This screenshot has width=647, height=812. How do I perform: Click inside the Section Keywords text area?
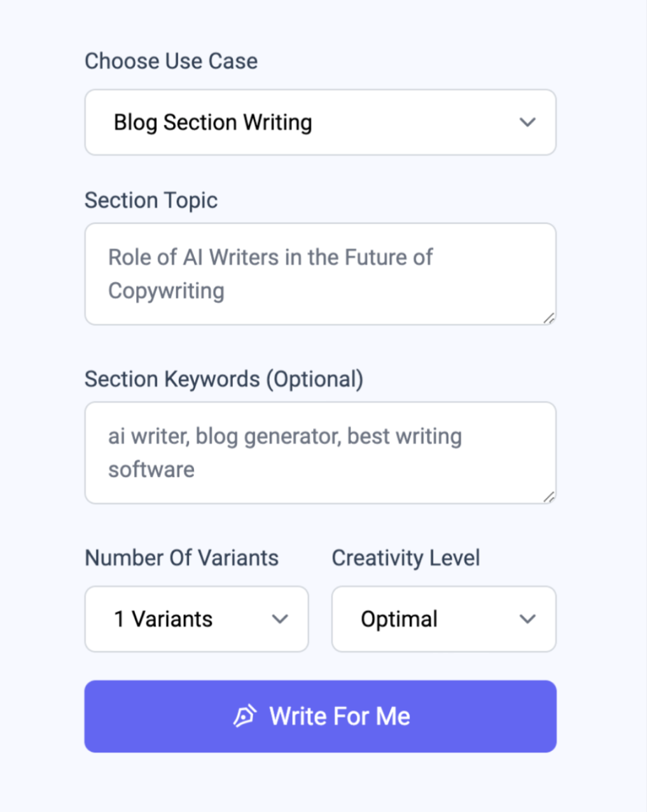[x=321, y=452]
